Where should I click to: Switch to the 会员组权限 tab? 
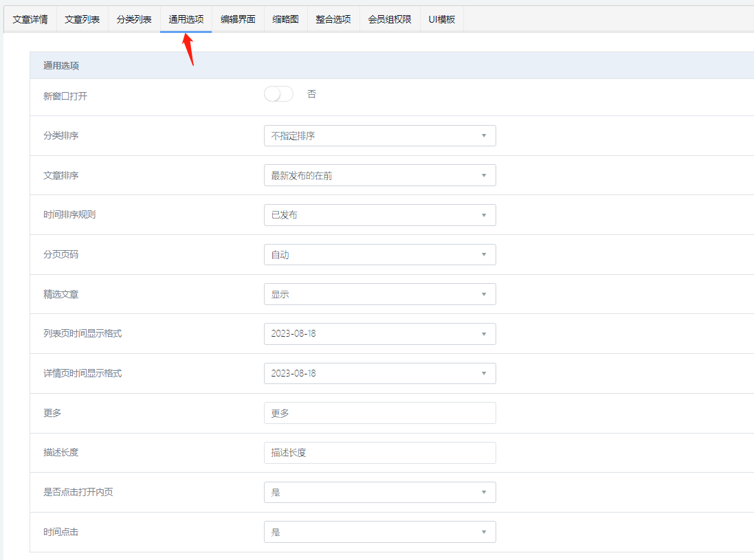click(390, 19)
